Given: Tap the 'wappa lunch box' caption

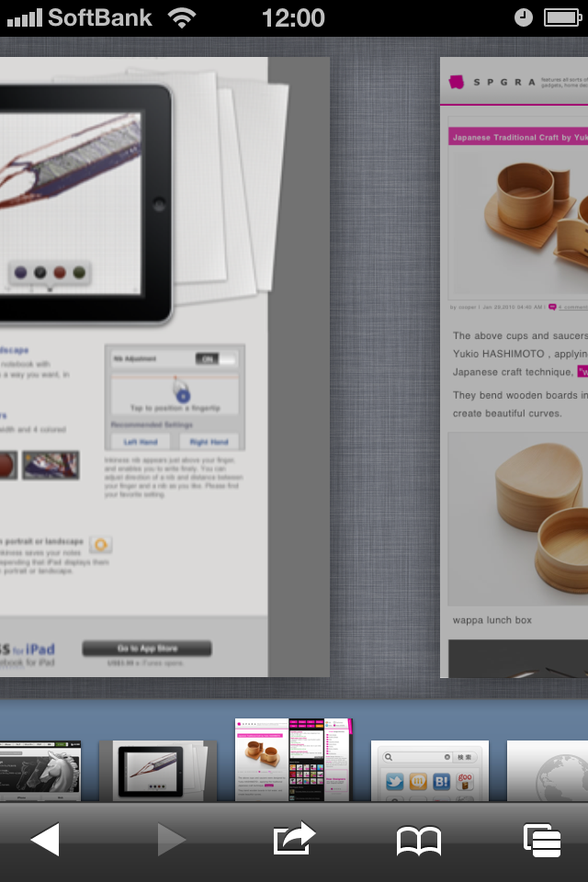Looking at the screenshot, I should [492, 620].
